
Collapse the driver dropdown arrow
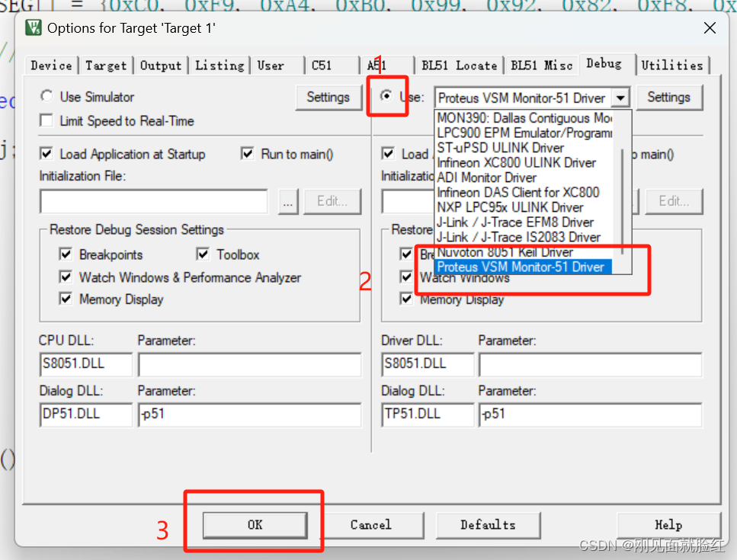620,98
